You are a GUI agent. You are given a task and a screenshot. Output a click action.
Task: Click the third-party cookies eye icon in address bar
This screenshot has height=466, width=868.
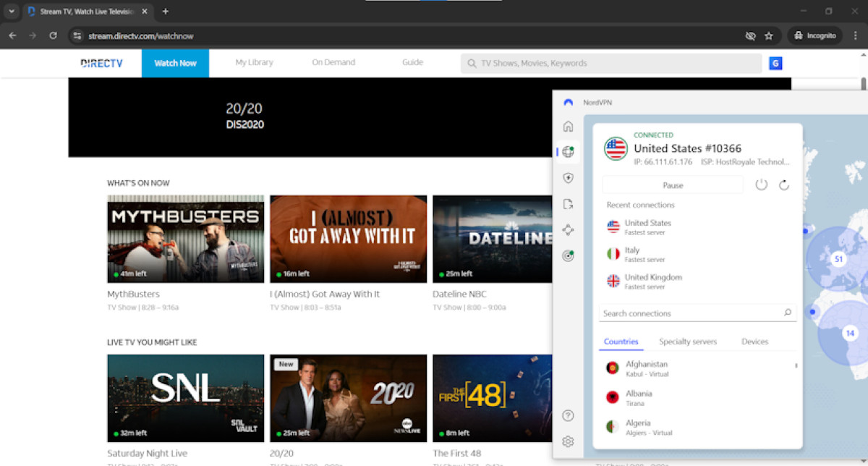point(750,35)
